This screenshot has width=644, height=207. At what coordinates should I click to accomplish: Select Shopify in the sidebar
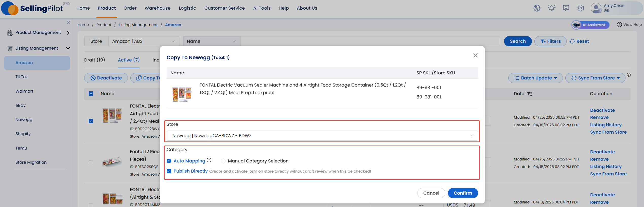(x=23, y=134)
